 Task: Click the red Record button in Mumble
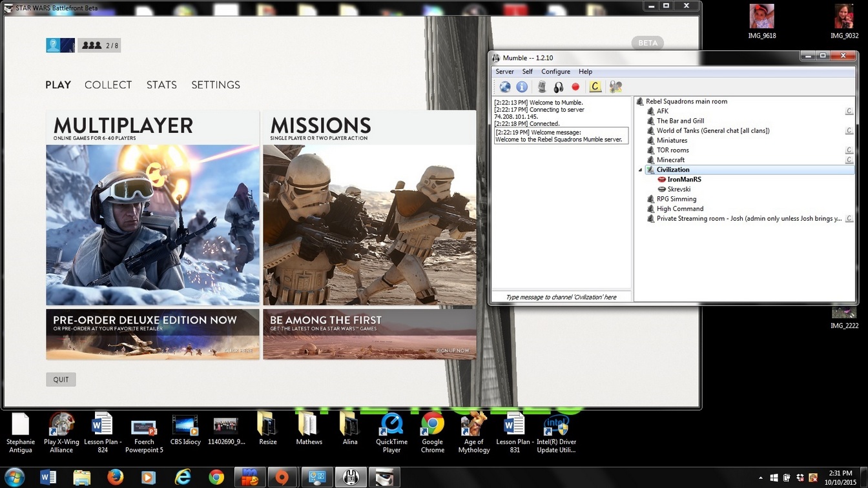point(575,86)
